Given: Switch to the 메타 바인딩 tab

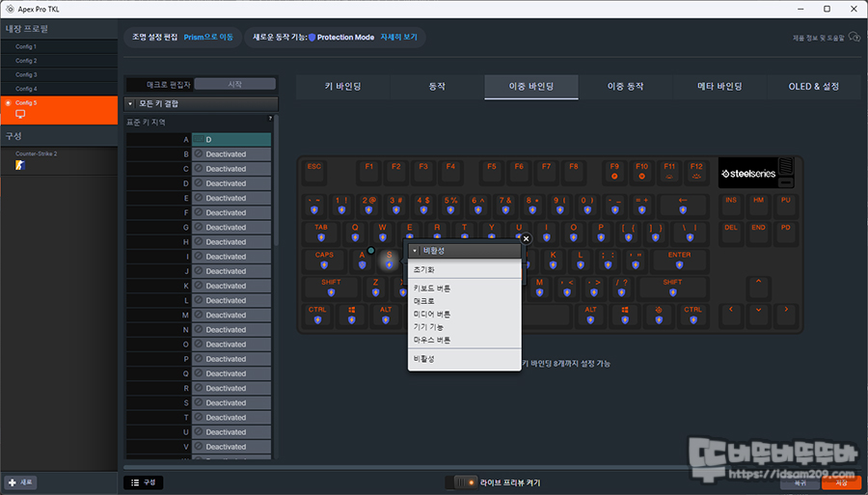Looking at the screenshot, I should coord(719,87).
